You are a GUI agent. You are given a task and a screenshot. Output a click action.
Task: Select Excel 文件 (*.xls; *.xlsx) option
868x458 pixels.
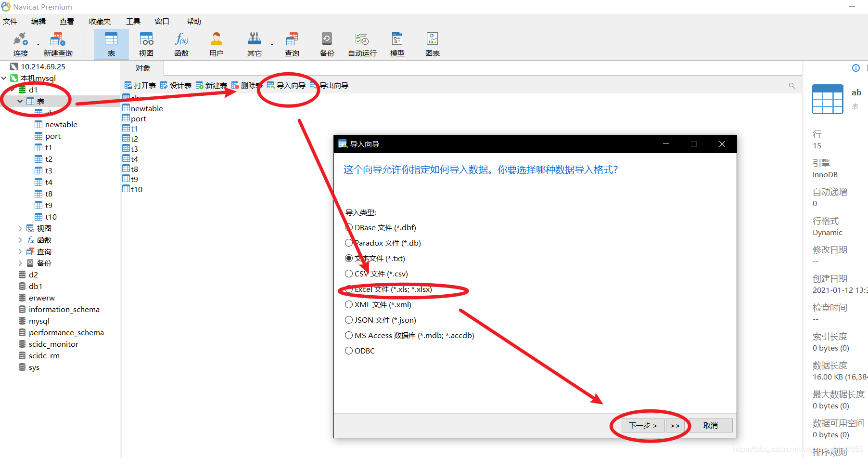click(388, 289)
